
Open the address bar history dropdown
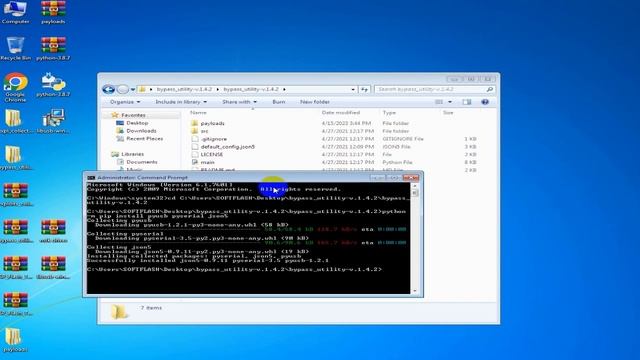pos(353,89)
